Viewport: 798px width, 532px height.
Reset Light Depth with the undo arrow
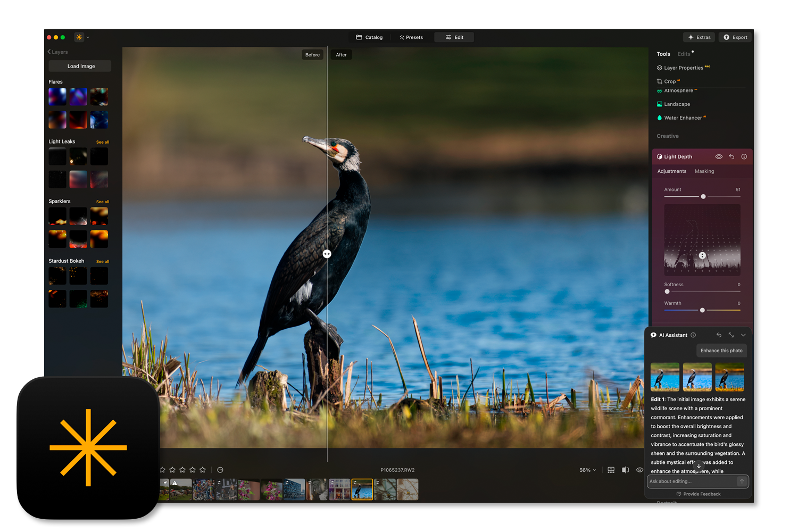(x=731, y=157)
